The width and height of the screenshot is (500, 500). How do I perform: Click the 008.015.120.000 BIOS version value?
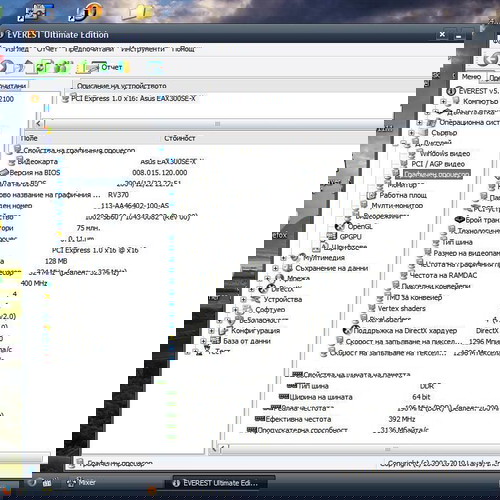(160, 173)
